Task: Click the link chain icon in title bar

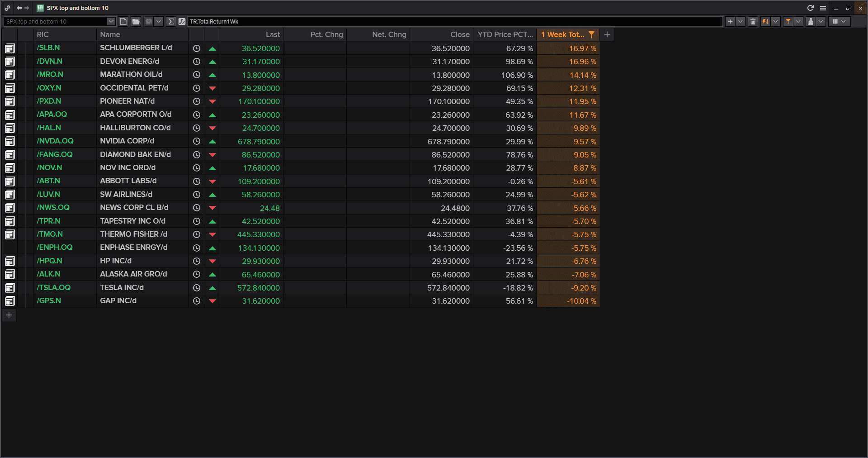Action: [8, 8]
